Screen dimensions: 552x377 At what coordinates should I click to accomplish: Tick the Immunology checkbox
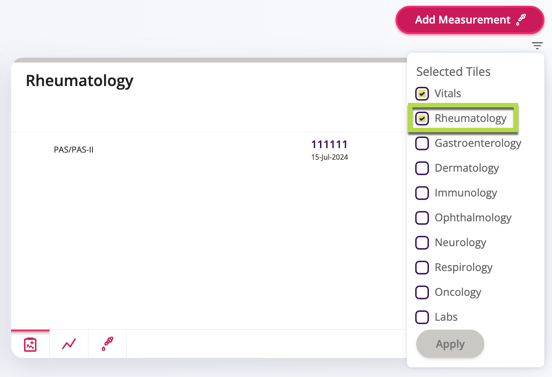click(x=422, y=193)
